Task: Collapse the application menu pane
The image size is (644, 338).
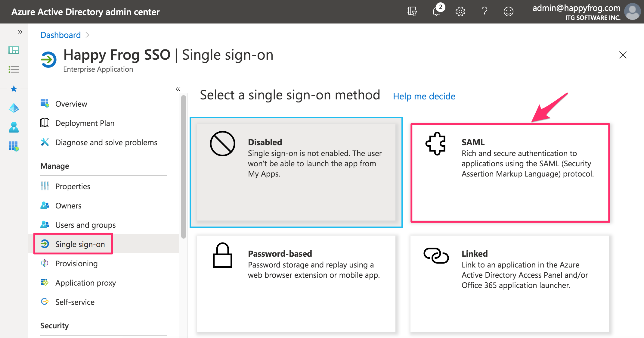Action: (x=178, y=89)
